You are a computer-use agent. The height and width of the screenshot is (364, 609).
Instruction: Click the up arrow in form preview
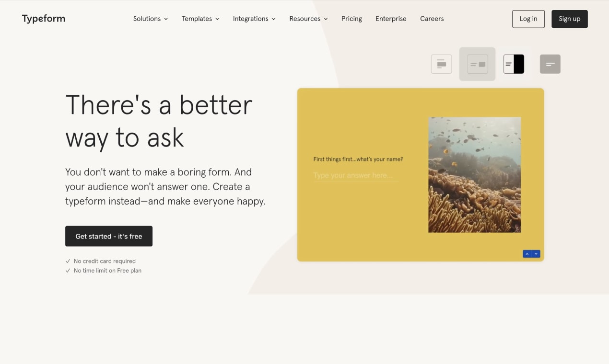pos(527,254)
